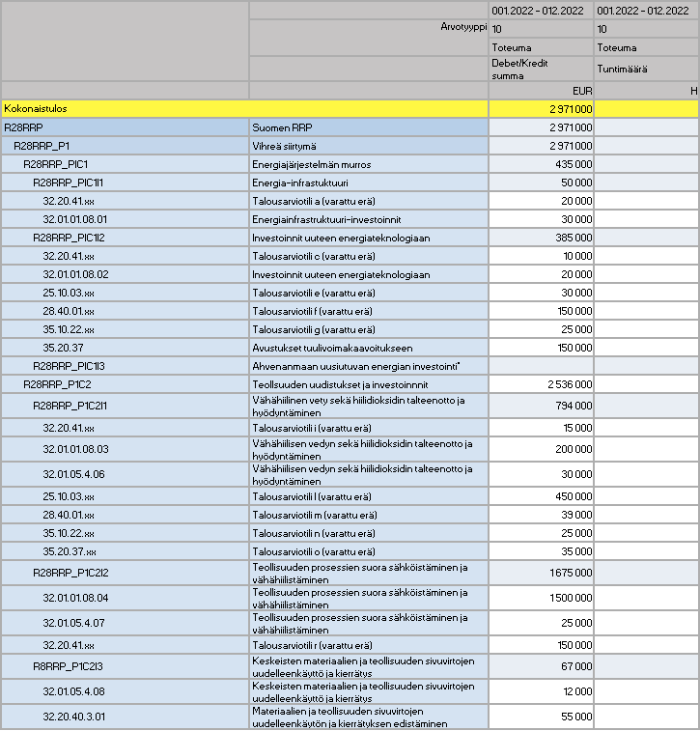Click the 35.20.37 account row key
The width and height of the screenshot is (700, 731).
[63, 348]
